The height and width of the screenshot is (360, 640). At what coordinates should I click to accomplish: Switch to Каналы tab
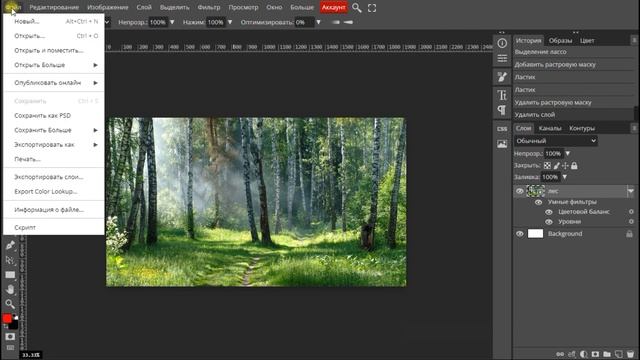[550, 128]
